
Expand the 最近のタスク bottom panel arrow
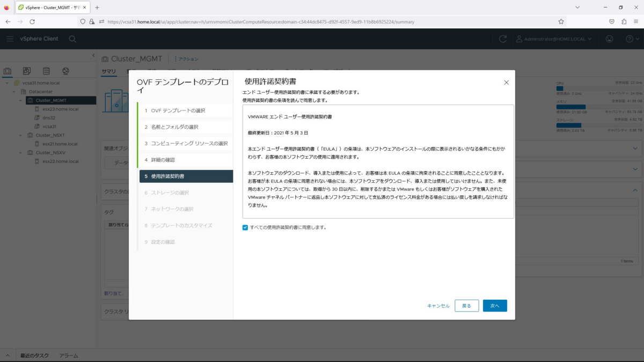click(x=8, y=356)
